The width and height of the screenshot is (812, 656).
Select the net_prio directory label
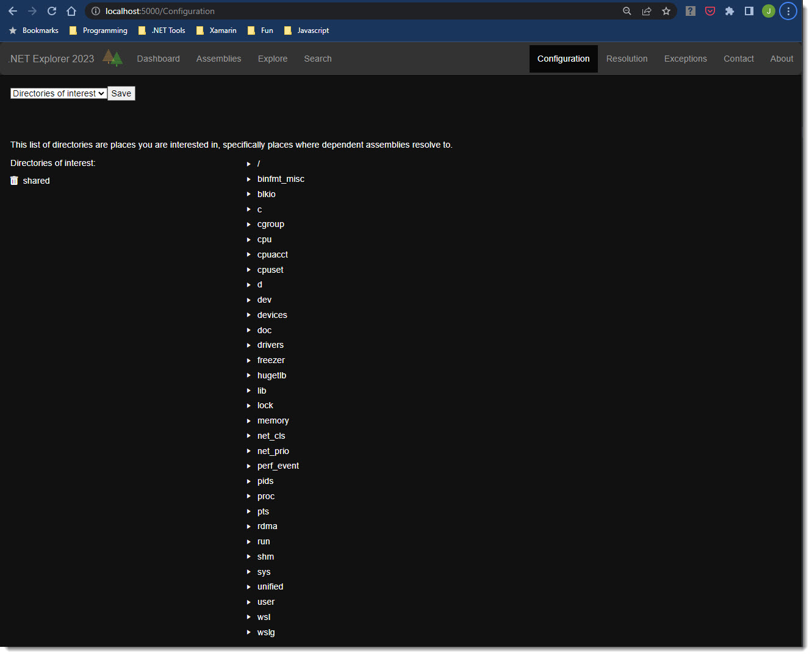[x=273, y=451]
